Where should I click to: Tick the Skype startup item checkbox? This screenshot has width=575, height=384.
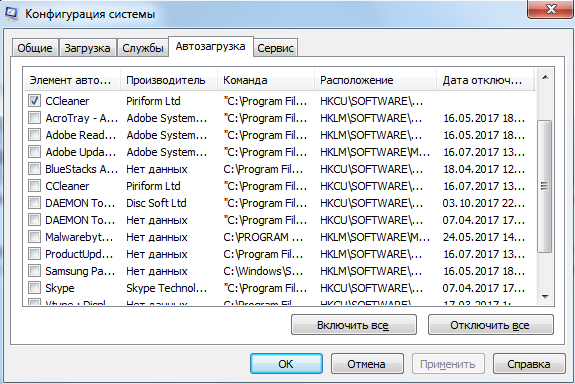[x=34, y=288]
